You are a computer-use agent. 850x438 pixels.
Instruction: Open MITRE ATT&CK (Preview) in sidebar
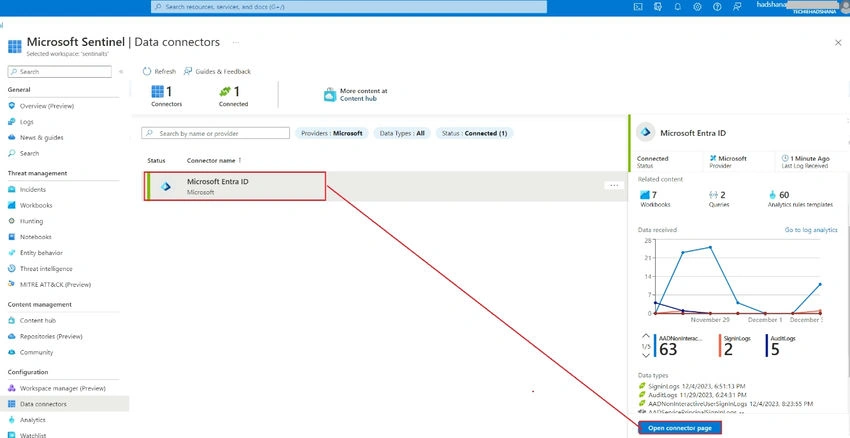click(55, 285)
